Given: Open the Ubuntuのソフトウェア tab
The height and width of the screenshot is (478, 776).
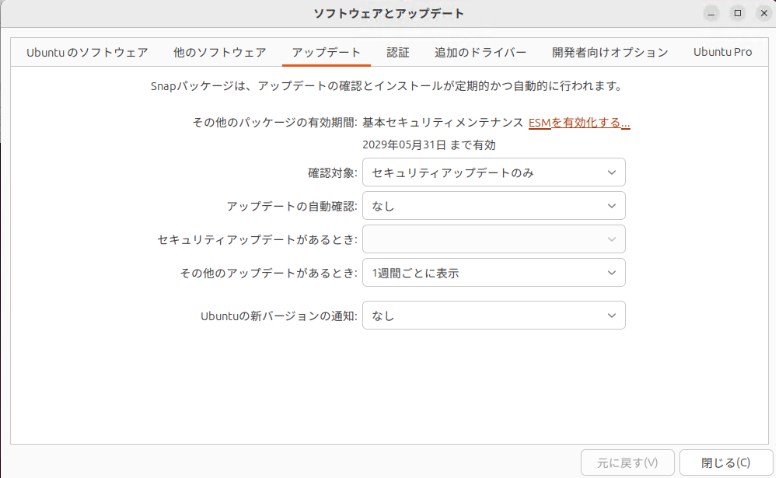Looking at the screenshot, I should point(87,52).
